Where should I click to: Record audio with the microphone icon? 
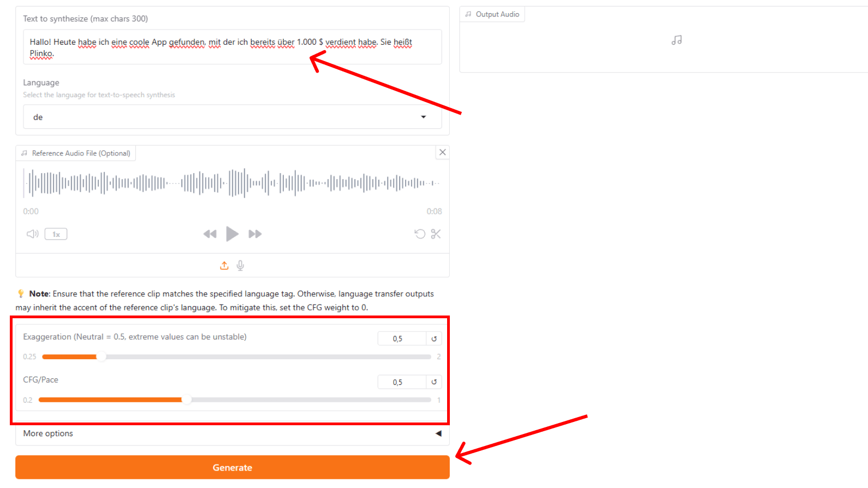pos(240,266)
